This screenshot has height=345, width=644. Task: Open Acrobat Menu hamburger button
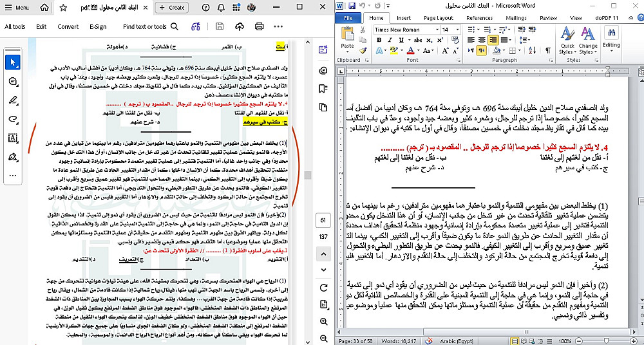[x=17, y=7]
